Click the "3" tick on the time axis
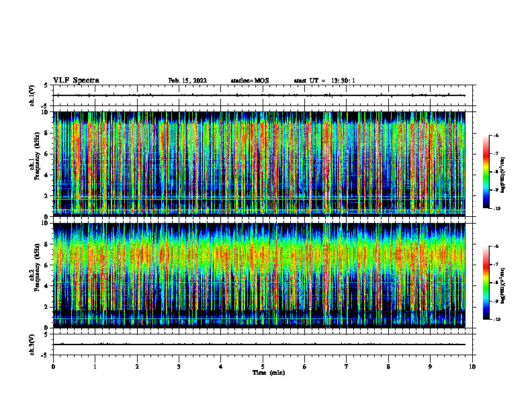532x411 pixels. [x=179, y=367]
